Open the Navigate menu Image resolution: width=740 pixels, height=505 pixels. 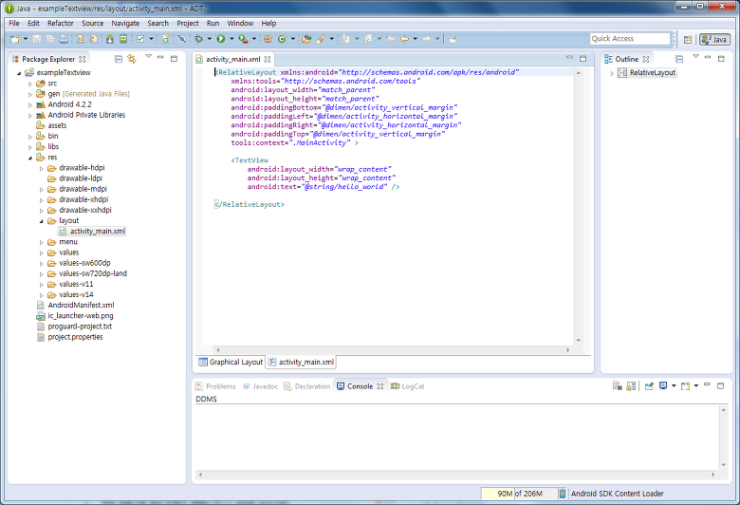pyautogui.click(x=125, y=23)
